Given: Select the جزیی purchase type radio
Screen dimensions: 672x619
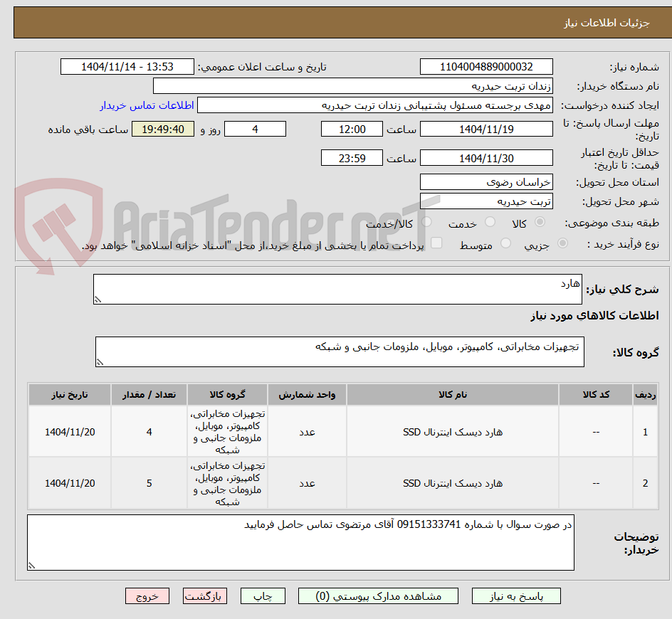Looking at the screenshot, I should (562, 243).
